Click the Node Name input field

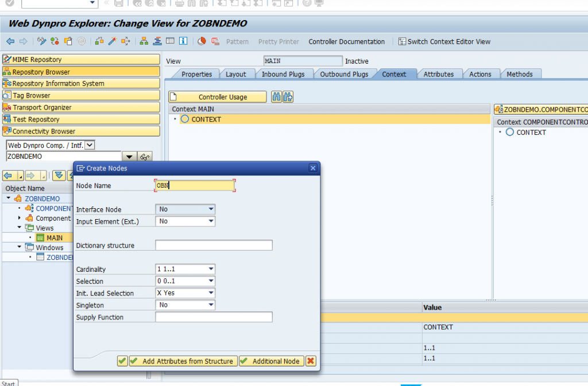click(x=195, y=185)
